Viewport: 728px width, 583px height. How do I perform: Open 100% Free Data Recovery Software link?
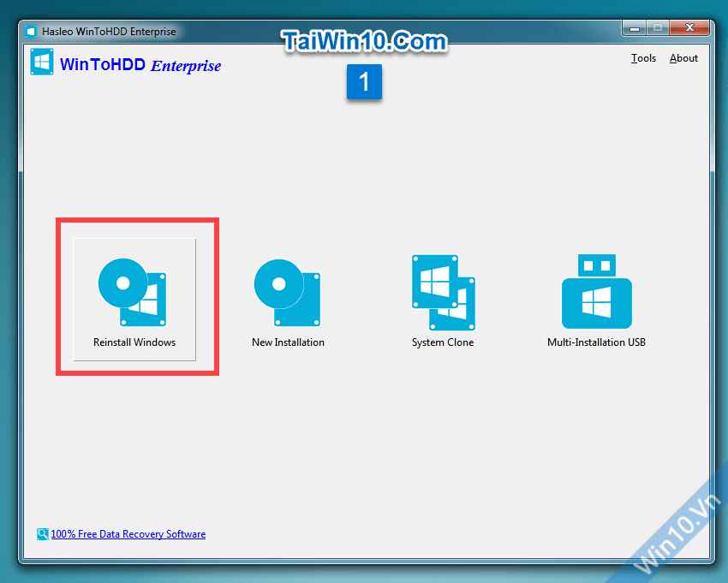point(128,534)
